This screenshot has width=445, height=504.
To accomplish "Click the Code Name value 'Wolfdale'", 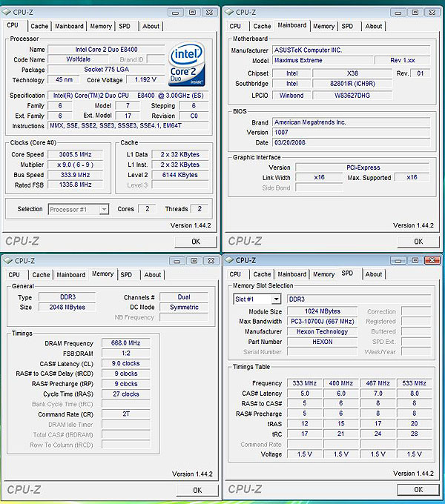I will 78,59.
